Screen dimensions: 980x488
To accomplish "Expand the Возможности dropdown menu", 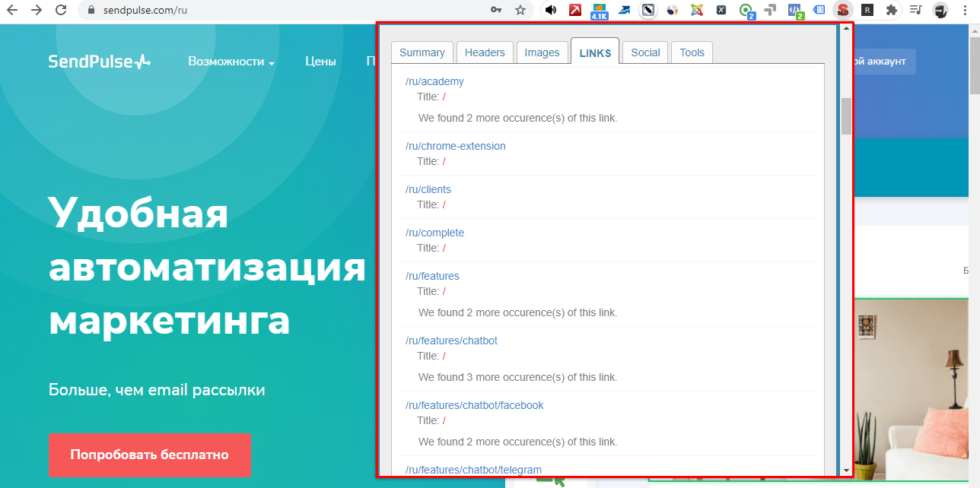I will 231,62.
